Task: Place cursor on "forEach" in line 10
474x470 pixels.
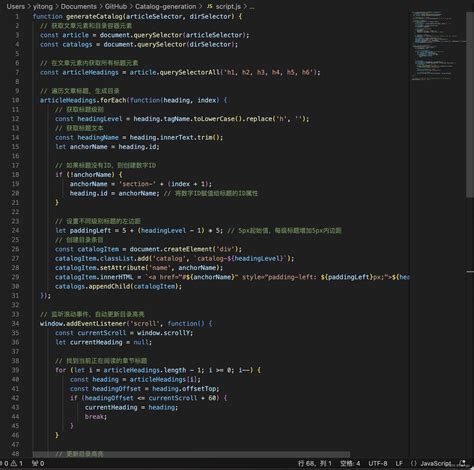Action: [113, 100]
